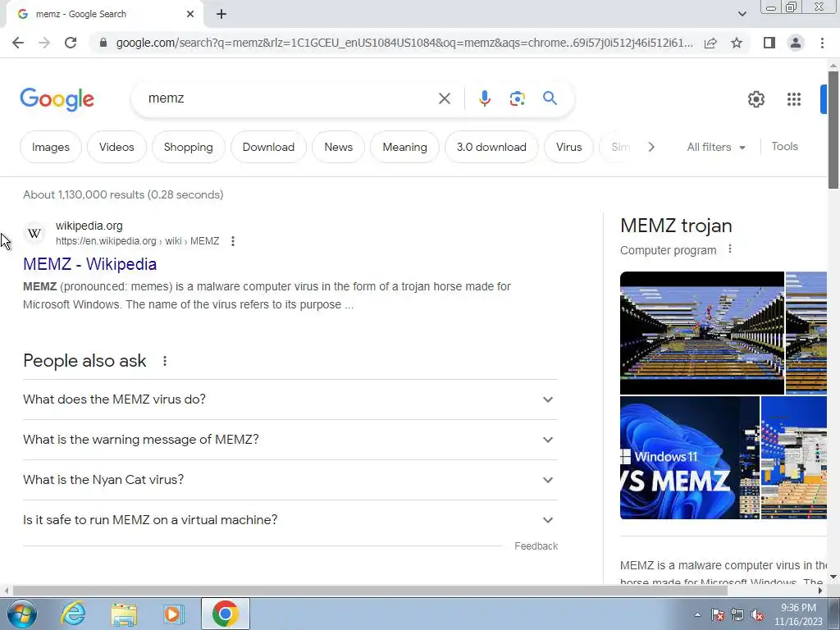Open the Windows 11 VS MEMZ thumbnail
The width and height of the screenshot is (840, 630).
[689, 458]
